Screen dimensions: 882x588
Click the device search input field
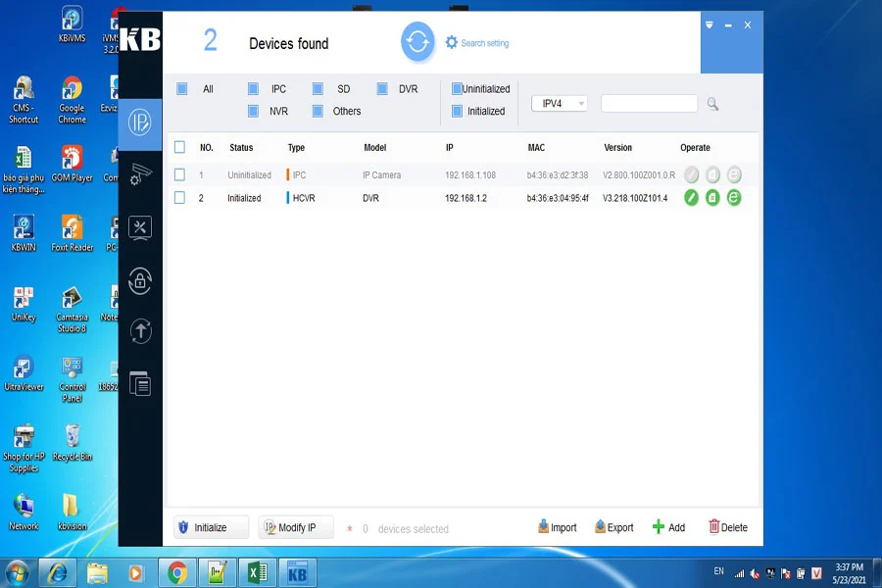click(649, 104)
